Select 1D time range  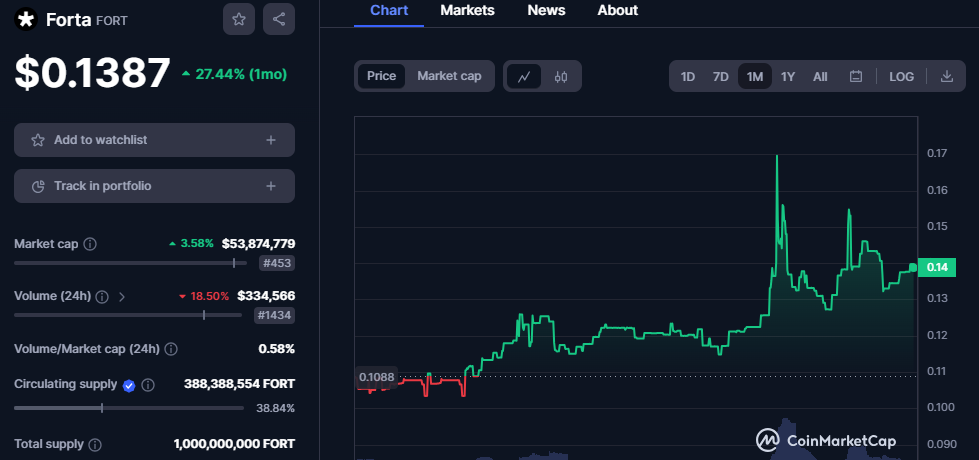[x=687, y=76]
